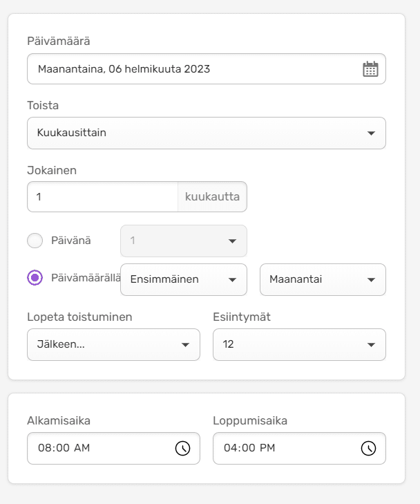This screenshot has height=504, width=420.
Task: Expand Lopeta toistuminen dropdown showing Jälkeen...
Action: tap(113, 344)
